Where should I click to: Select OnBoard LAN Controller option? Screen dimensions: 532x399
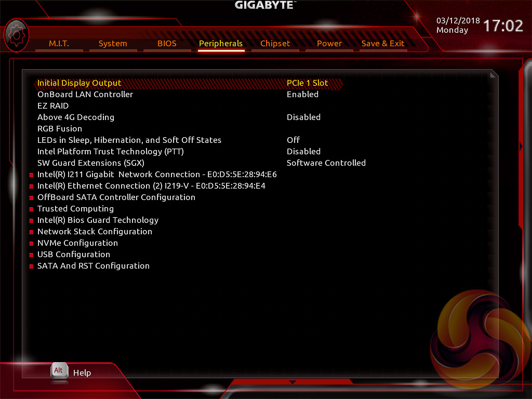click(x=85, y=95)
